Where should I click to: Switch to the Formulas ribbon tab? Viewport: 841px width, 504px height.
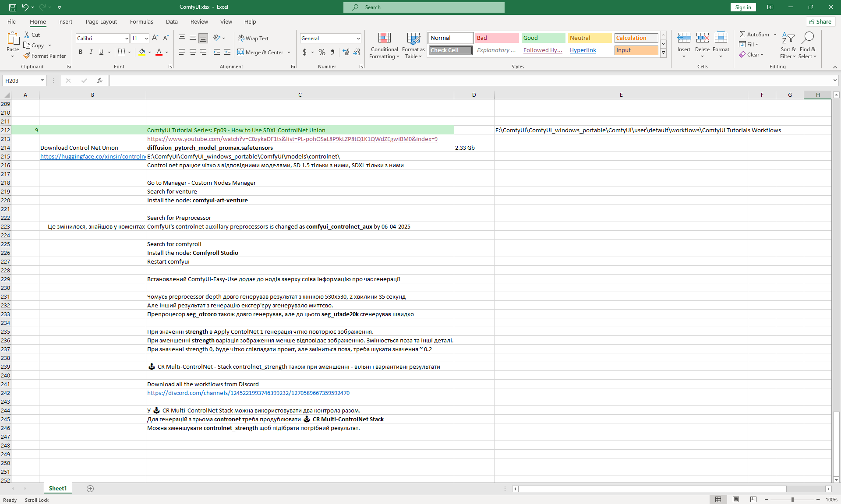(141, 21)
